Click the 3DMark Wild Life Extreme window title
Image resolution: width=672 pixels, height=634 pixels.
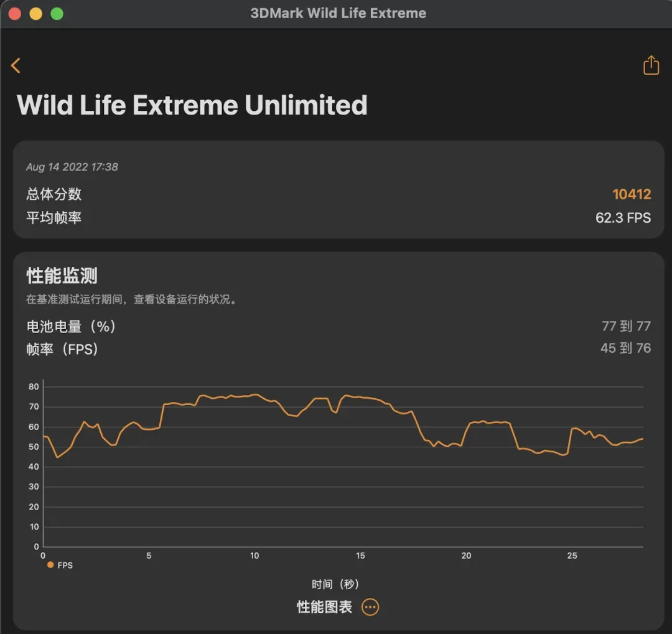pyautogui.click(x=338, y=13)
